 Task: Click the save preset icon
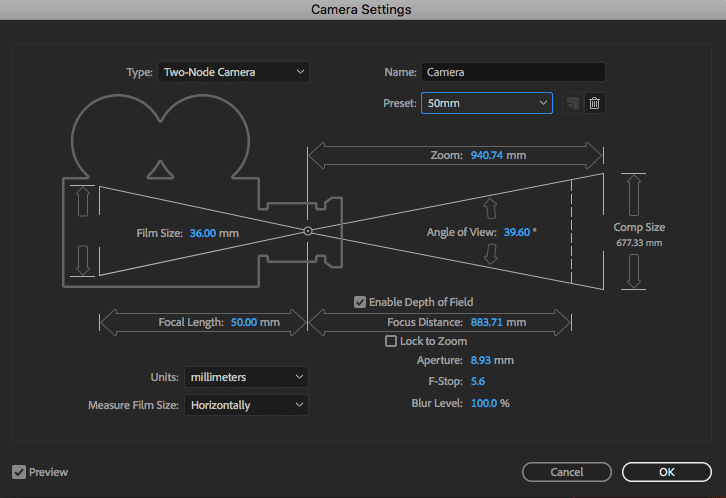(x=573, y=103)
